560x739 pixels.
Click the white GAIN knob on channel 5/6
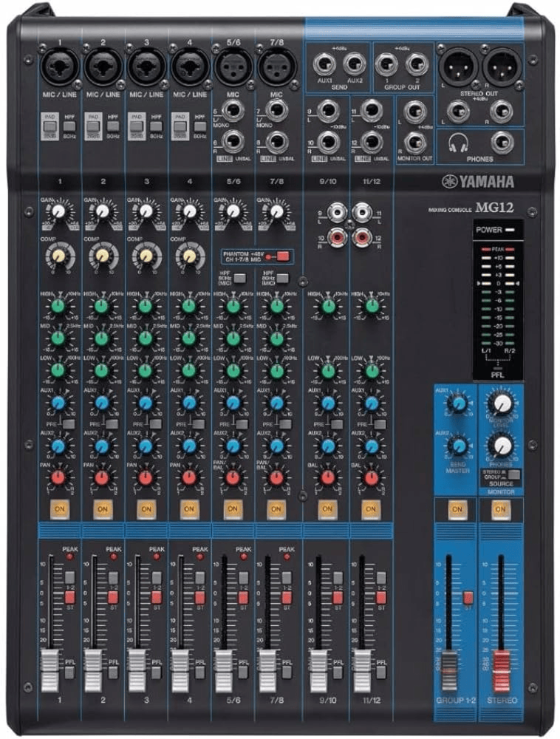233,211
